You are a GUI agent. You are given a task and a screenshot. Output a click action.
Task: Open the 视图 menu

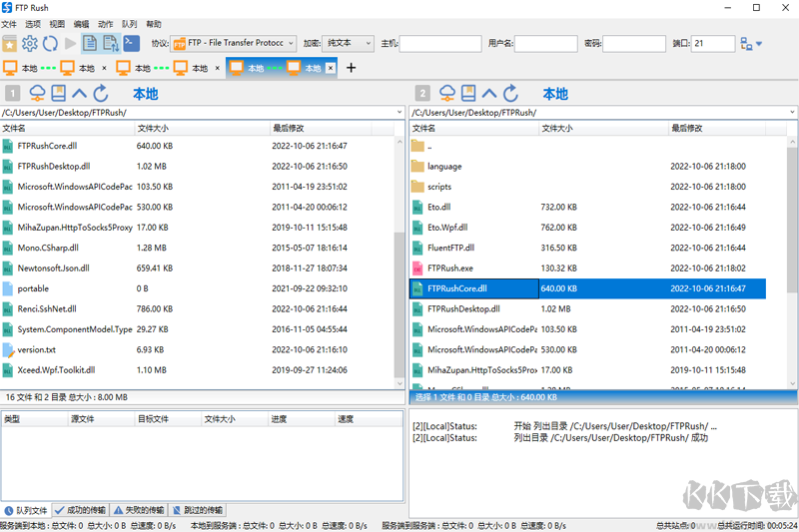(x=57, y=24)
